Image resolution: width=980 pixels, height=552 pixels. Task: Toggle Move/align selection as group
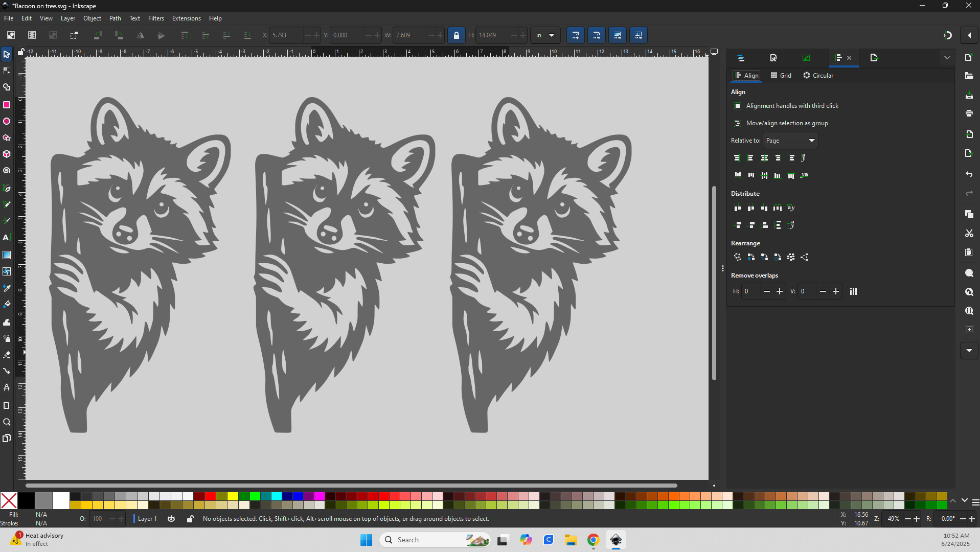tap(738, 123)
